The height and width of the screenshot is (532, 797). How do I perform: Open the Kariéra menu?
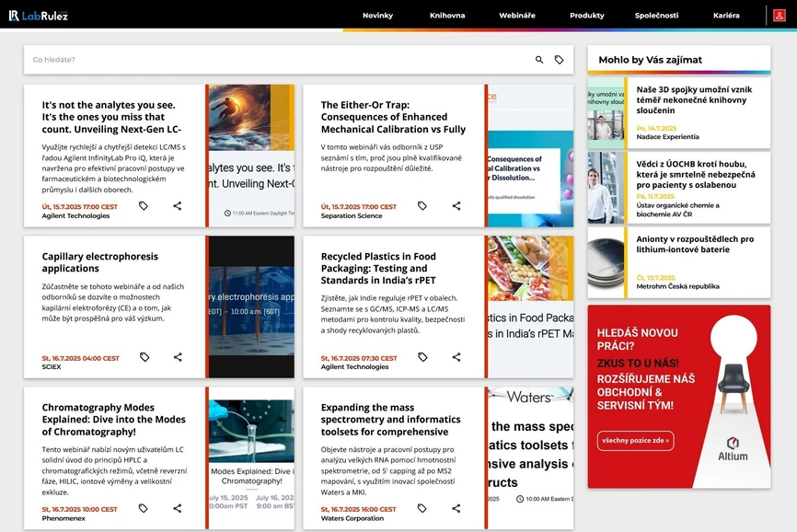coord(726,16)
